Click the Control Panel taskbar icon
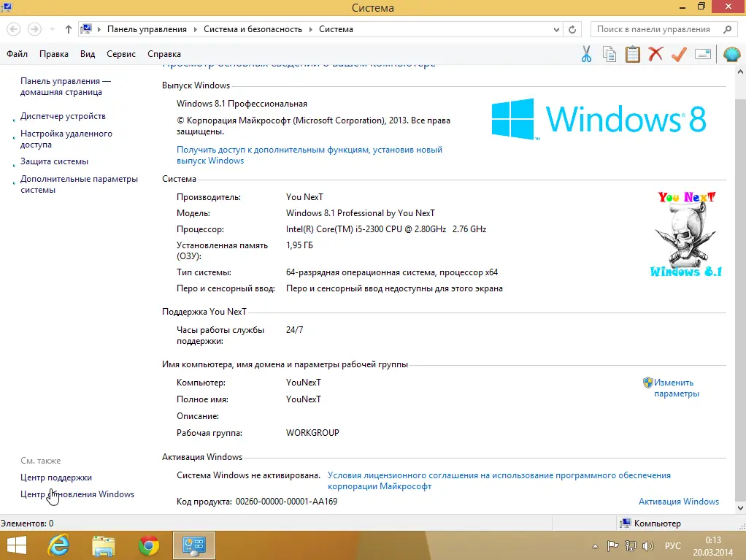 [194, 545]
